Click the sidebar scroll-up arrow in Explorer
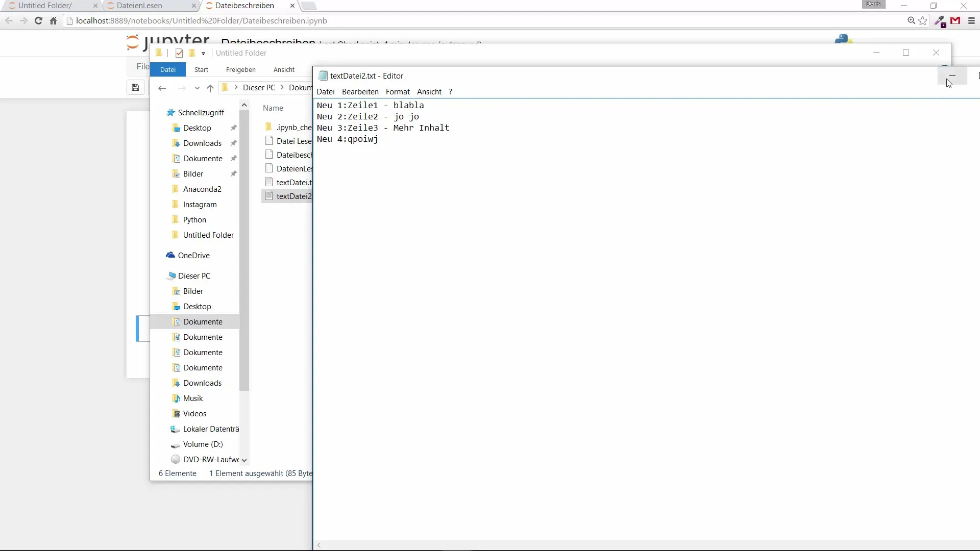Screen dimensions: 980x551 pyautogui.click(x=244, y=105)
